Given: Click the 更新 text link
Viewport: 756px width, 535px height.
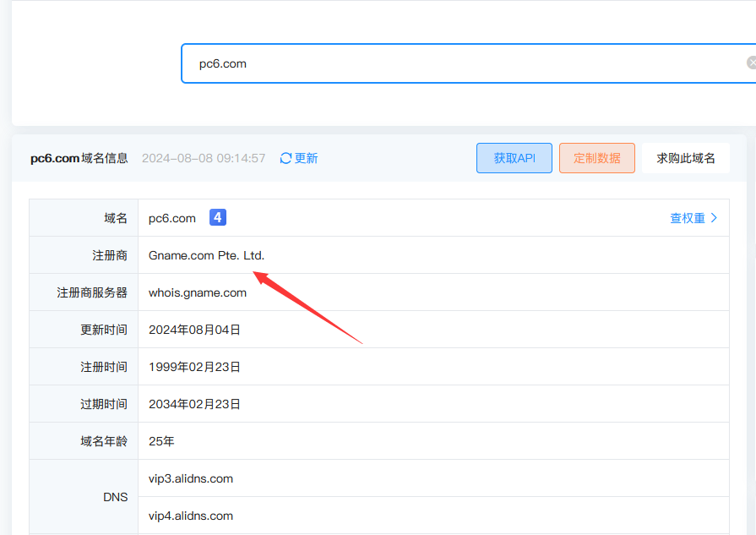Looking at the screenshot, I should [x=306, y=158].
